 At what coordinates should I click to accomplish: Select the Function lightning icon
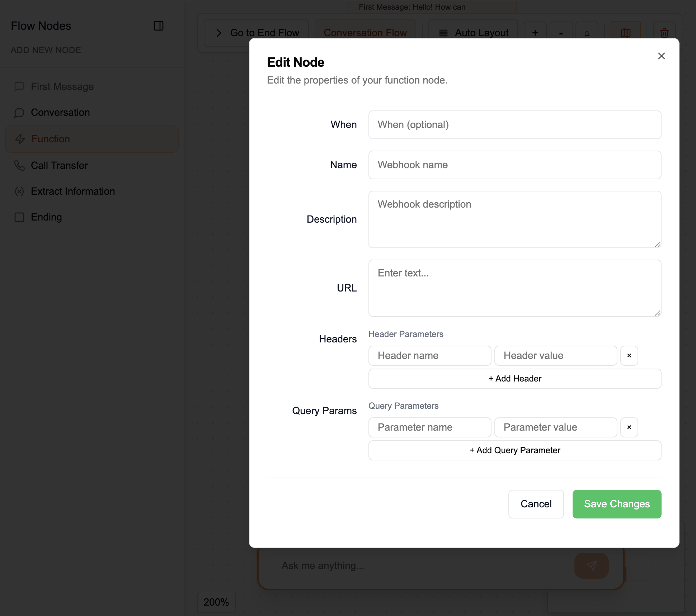(x=20, y=139)
